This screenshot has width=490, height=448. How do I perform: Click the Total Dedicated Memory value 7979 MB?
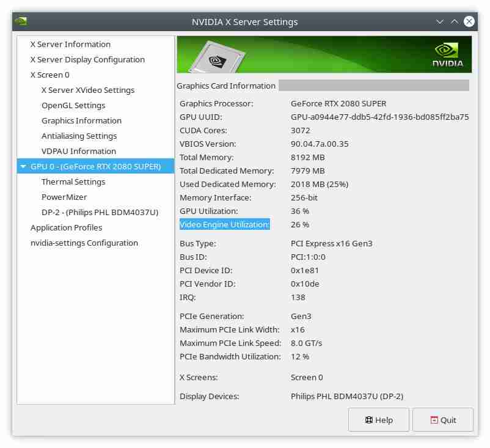307,171
